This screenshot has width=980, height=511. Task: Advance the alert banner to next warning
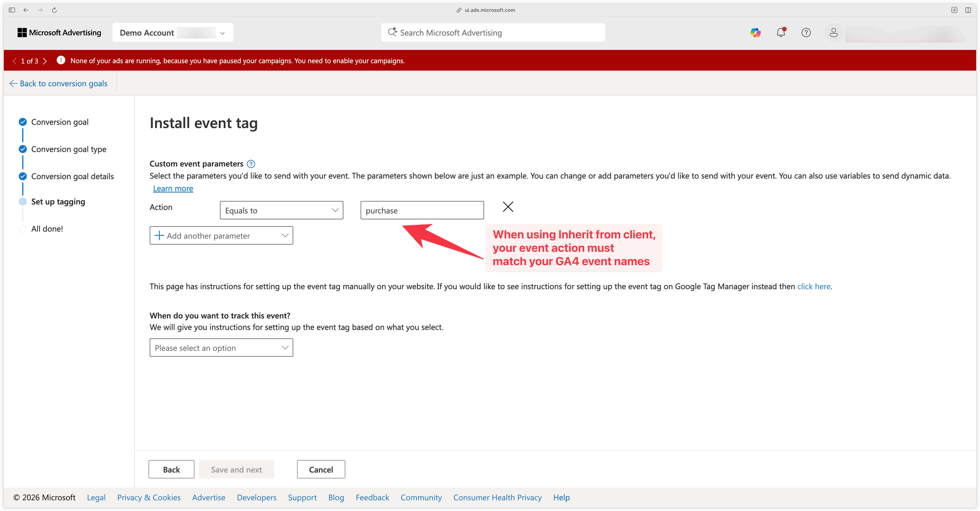tap(45, 60)
